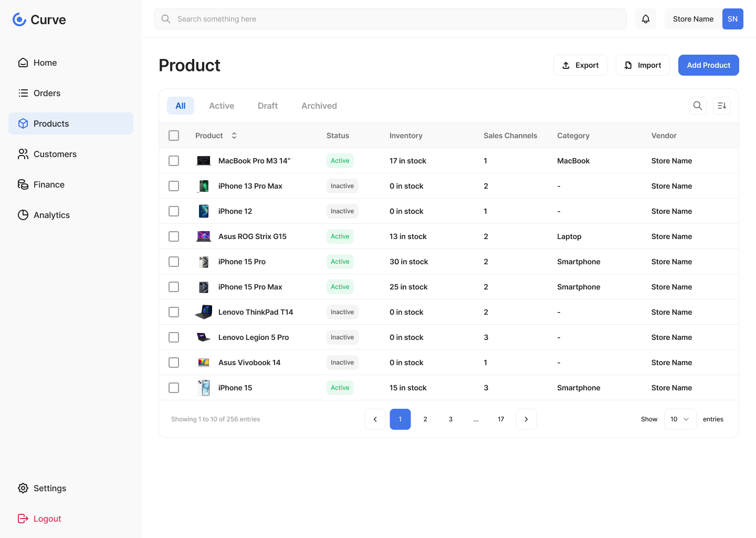Screen dimensions: 756x538
Task: Click Logout text link
Action: coord(47,519)
